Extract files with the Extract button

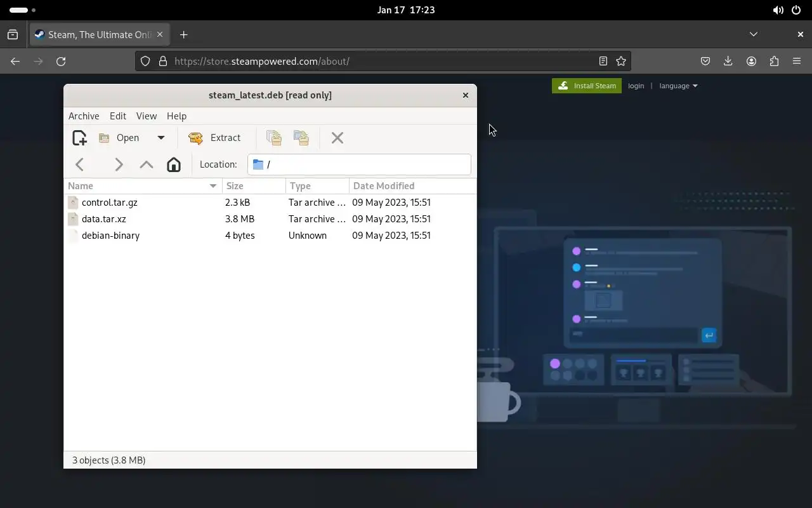click(x=215, y=138)
